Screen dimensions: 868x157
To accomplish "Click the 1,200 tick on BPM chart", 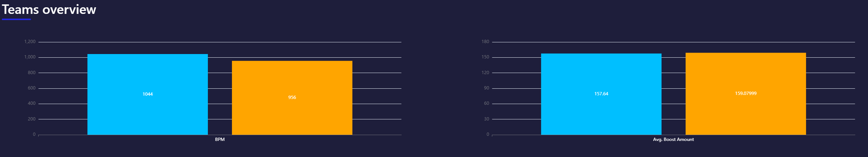I will [30, 42].
